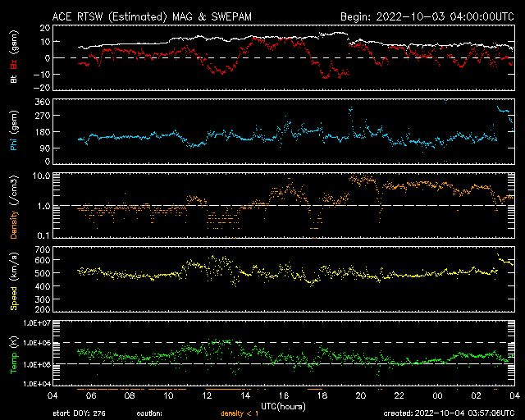Click the 300 tick label on the Speed plot
The image size is (525, 420).
[43, 299]
